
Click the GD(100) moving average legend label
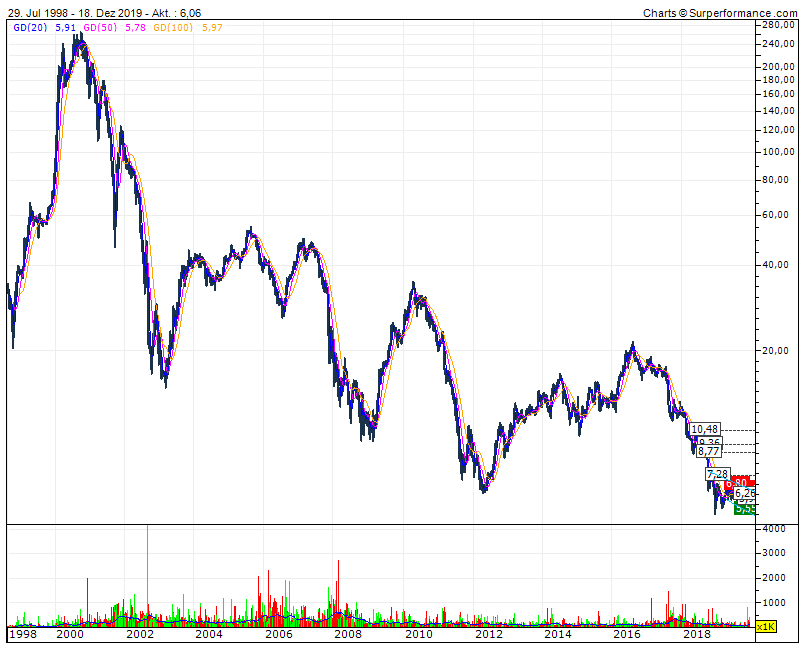174,28
